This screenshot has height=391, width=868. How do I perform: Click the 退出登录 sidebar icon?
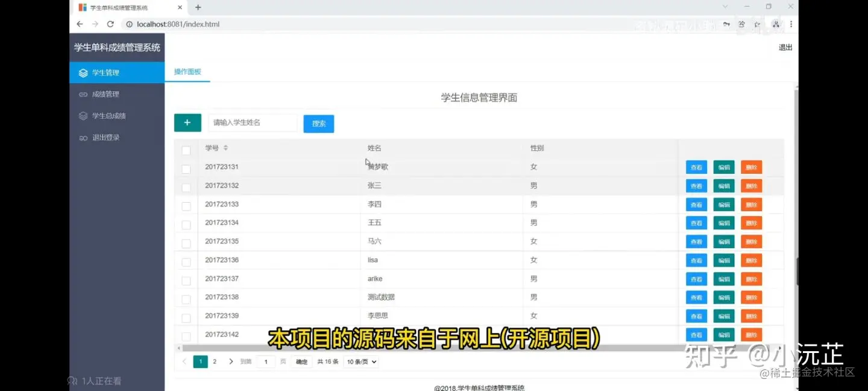(83, 138)
